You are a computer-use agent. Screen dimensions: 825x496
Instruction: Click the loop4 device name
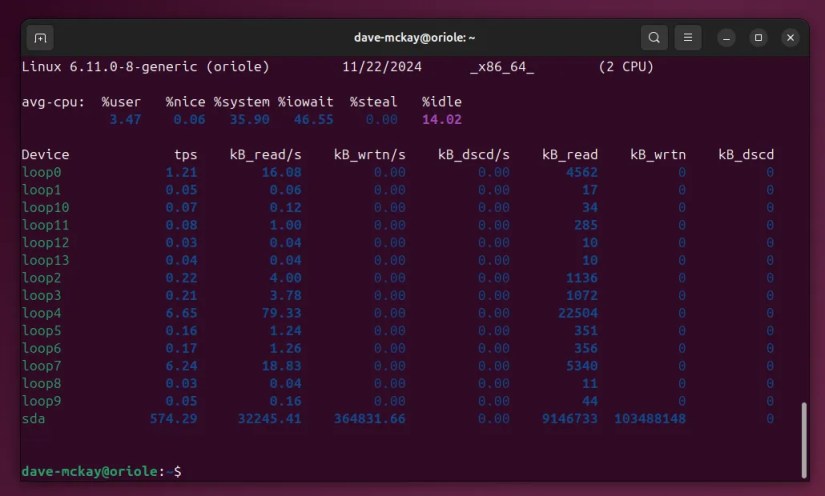(x=42, y=313)
